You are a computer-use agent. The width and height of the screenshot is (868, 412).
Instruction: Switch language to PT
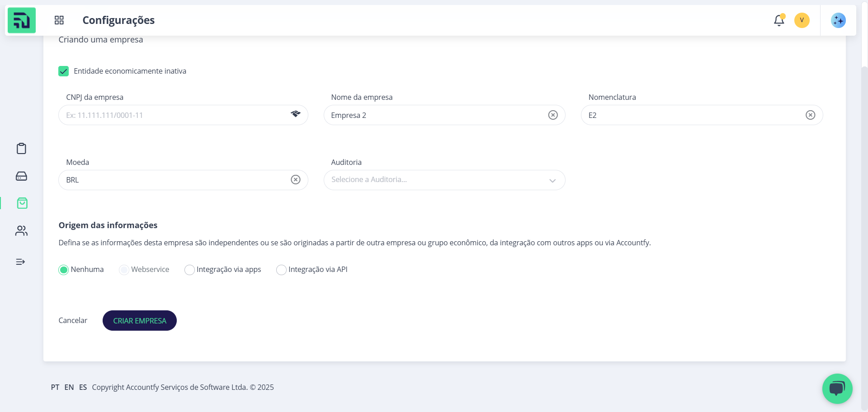coord(55,387)
